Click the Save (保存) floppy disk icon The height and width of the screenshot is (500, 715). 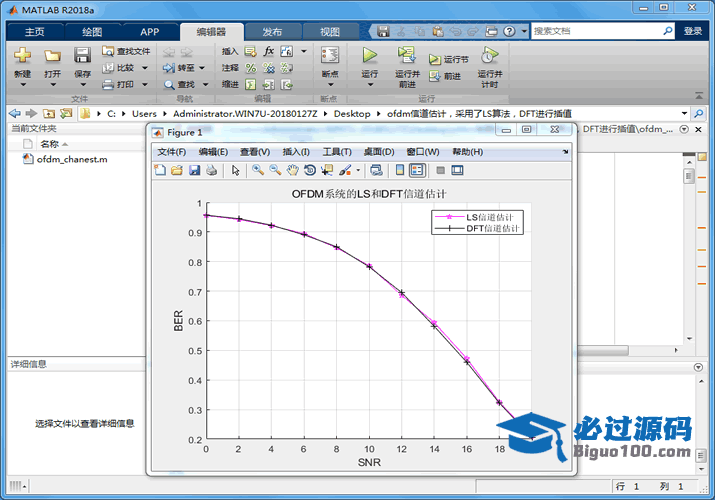click(x=82, y=56)
